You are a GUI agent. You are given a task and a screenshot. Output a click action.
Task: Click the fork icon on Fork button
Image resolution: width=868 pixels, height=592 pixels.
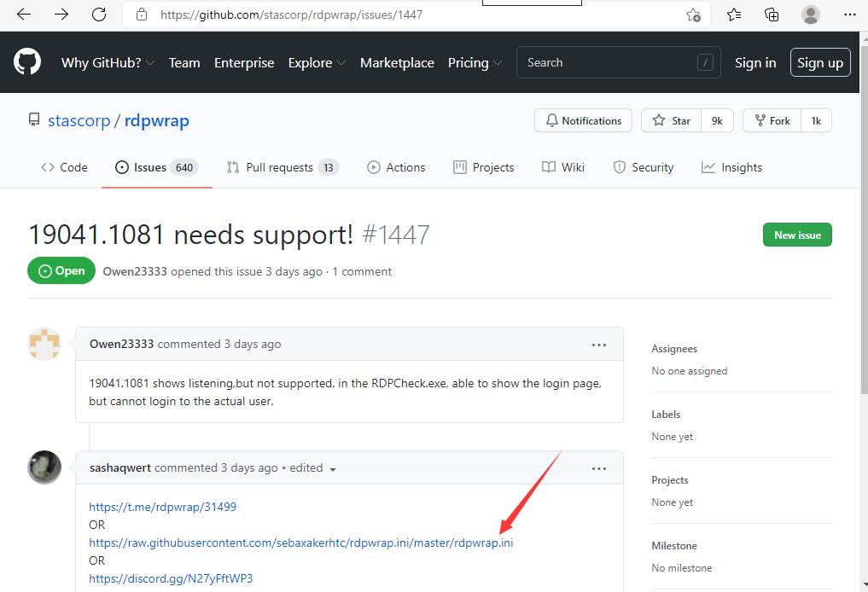(x=760, y=120)
